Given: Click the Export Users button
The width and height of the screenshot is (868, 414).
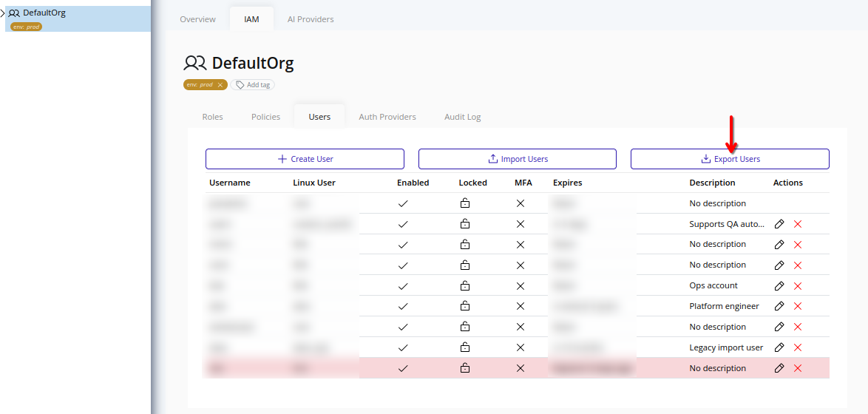Looking at the screenshot, I should 730,159.
